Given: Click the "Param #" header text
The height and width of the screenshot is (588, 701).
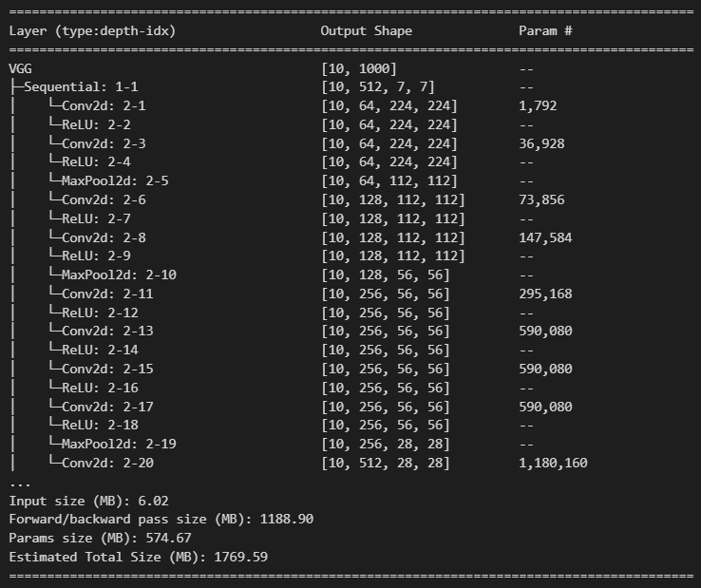Looking at the screenshot, I should point(545,30).
